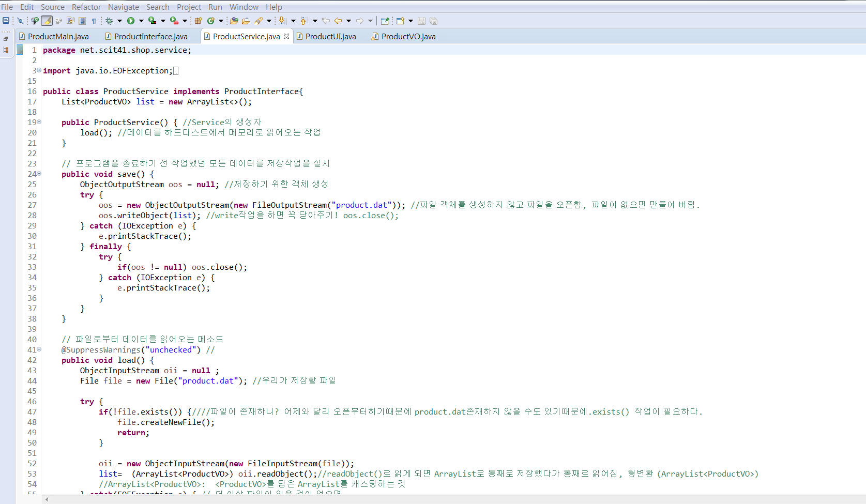Viewport: 866px width, 504px height.
Task: Run the program with green play icon
Action: point(131,21)
